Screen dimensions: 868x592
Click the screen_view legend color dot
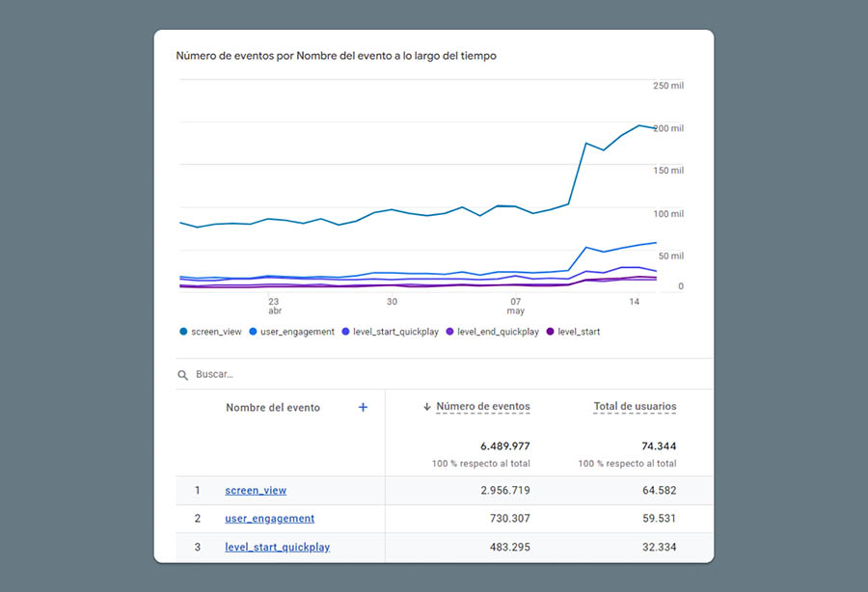click(183, 332)
